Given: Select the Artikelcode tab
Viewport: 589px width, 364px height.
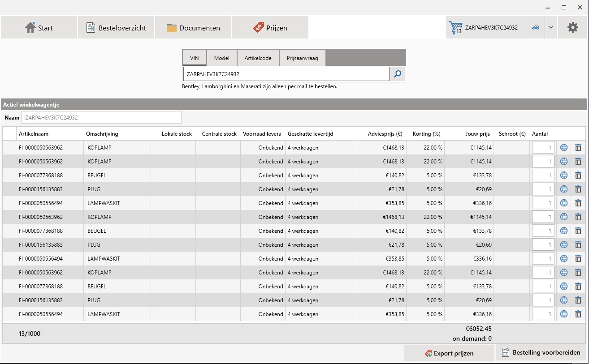Looking at the screenshot, I should tap(258, 58).
